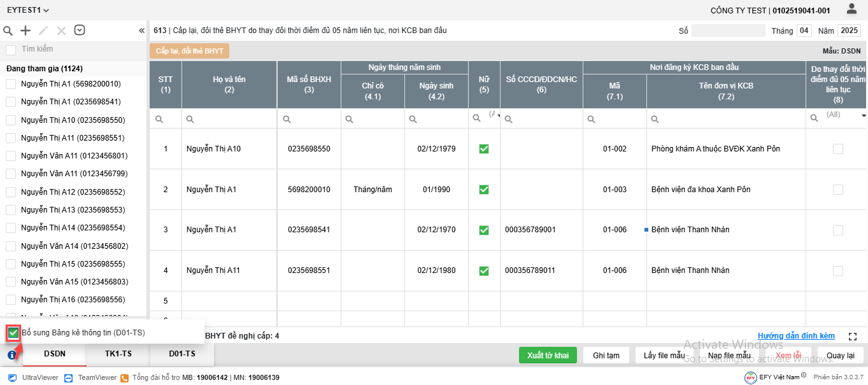The width and height of the screenshot is (868, 385).
Task: Switch to the TK1-TS tab
Action: 118,354
